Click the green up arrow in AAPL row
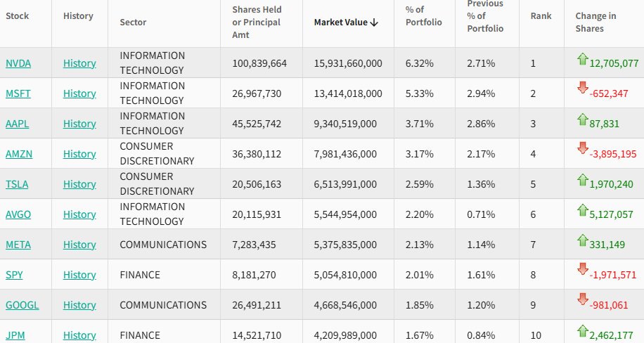644x343 pixels. [581, 119]
